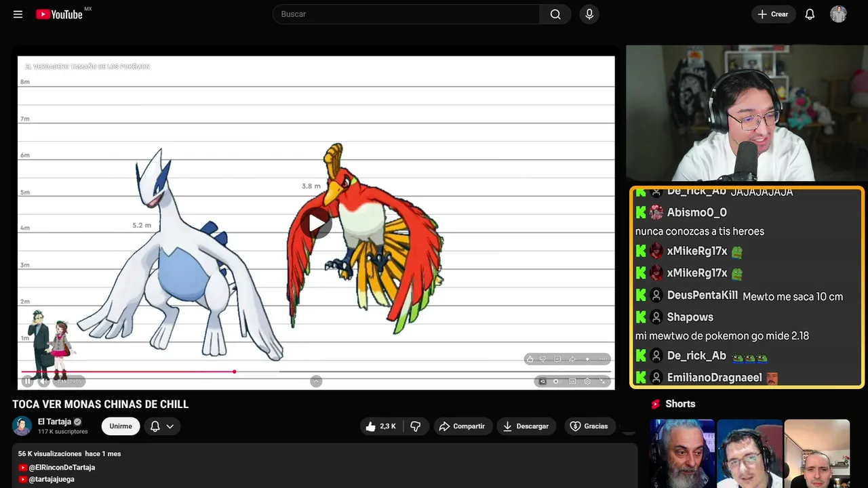The image size is (868, 488).
Task: Dislike the video below the player
Action: (x=416, y=426)
